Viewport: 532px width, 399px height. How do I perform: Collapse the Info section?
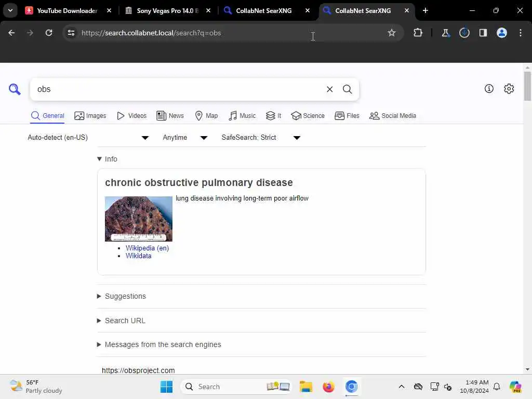pyautogui.click(x=107, y=159)
